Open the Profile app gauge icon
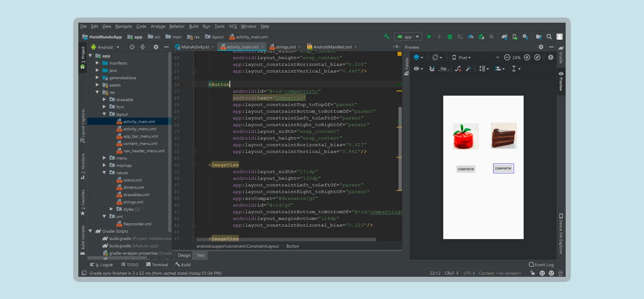Viewport: 644px width, 299px height. pos(470,37)
